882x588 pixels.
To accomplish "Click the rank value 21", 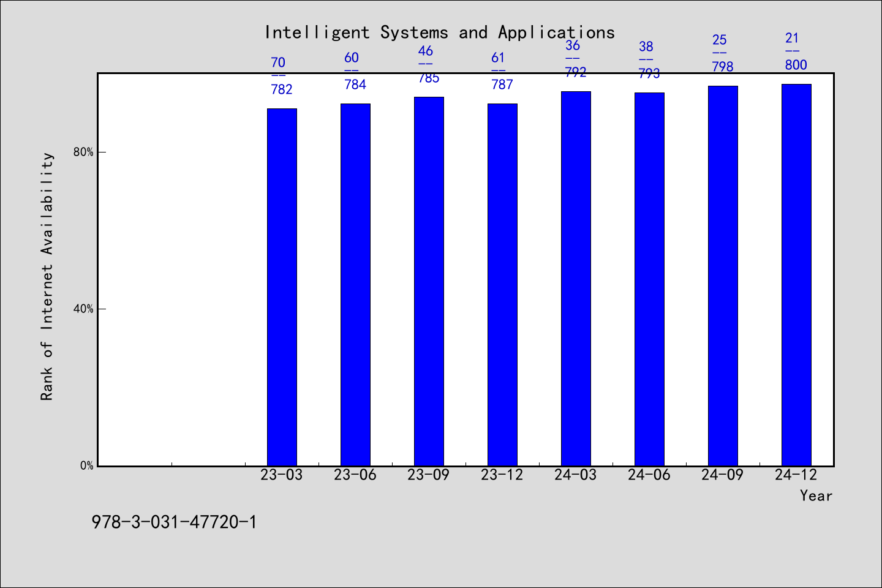I will pyautogui.click(x=793, y=38).
